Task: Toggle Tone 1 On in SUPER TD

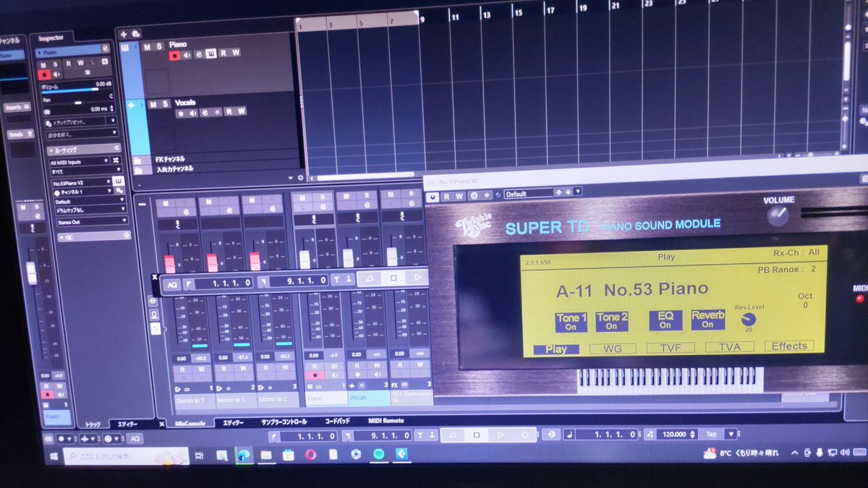Action: [x=571, y=322]
